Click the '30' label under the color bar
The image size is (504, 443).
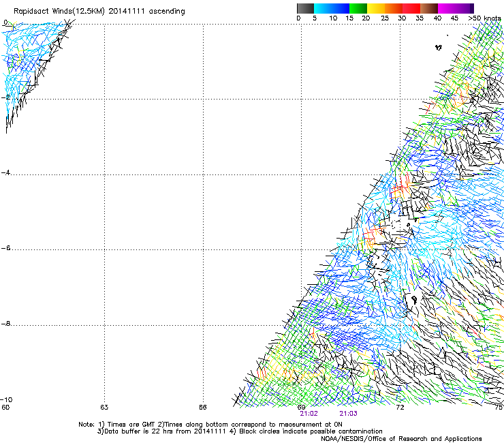click(402, 18)
